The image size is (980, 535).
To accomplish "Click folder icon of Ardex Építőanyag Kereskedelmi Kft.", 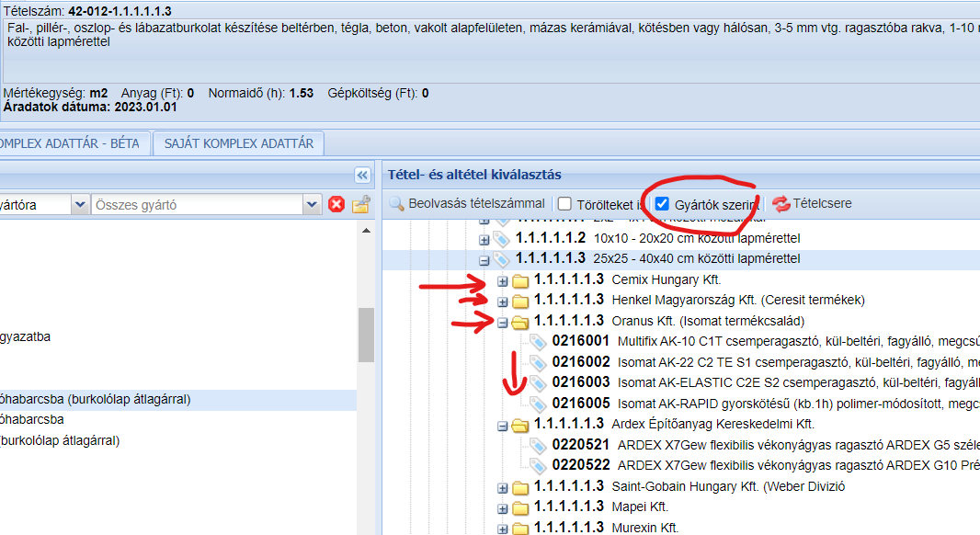I will [520, 425].
